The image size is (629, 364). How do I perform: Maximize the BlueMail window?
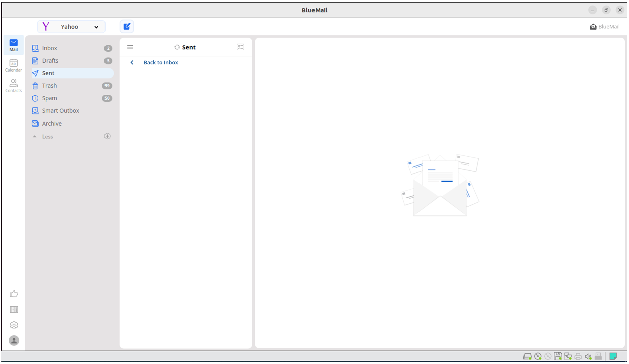(x=606, y=10)
